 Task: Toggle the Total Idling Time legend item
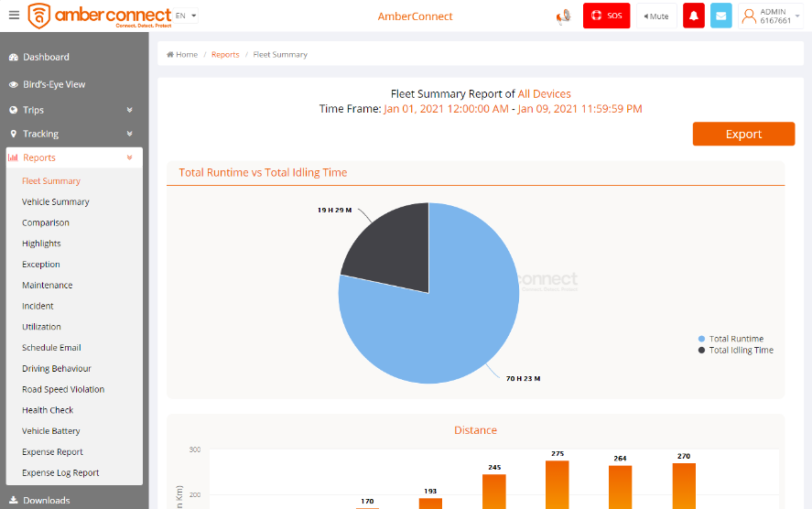[x=736, y=350]
